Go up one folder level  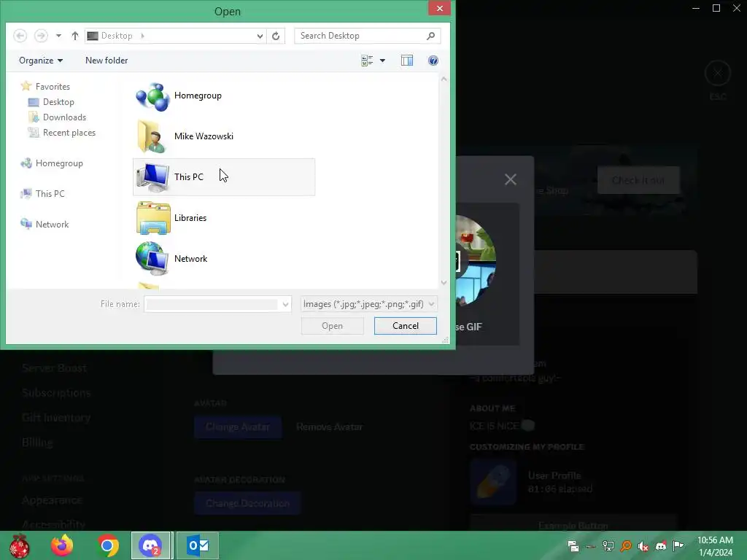75,36
